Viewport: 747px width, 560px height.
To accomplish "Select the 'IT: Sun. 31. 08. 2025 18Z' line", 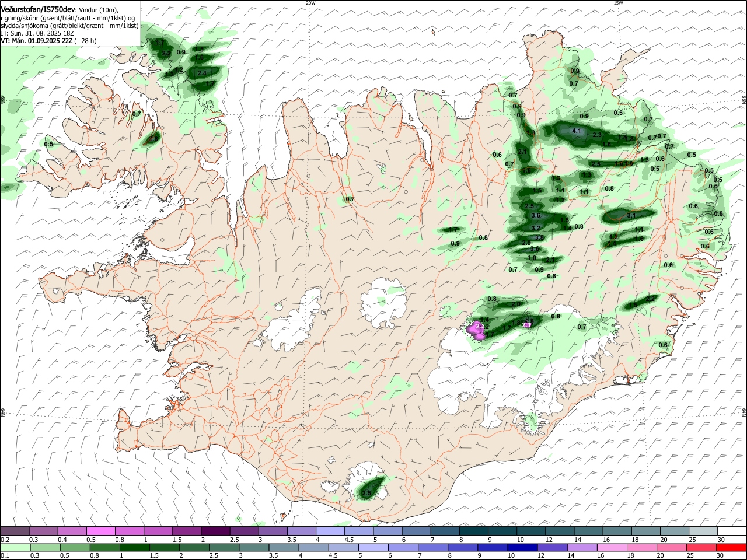I will tap(37, 33).
